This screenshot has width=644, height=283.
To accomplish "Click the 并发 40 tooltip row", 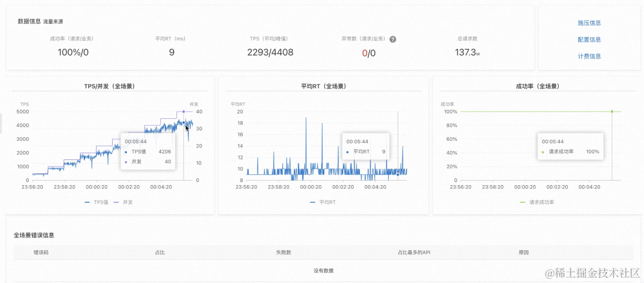I will pyautogui.click(x=148, y=162).
